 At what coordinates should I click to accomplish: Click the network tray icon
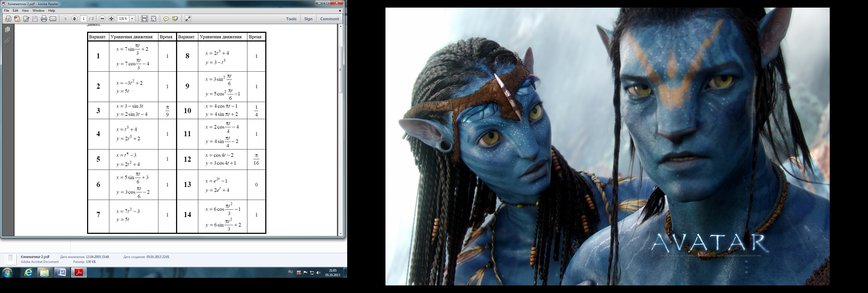(x=312, y=273)
